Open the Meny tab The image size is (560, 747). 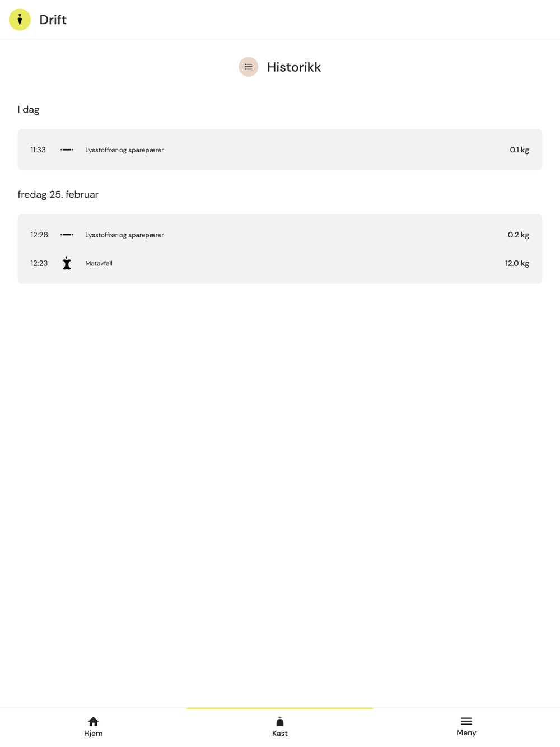tap(466, 727)
